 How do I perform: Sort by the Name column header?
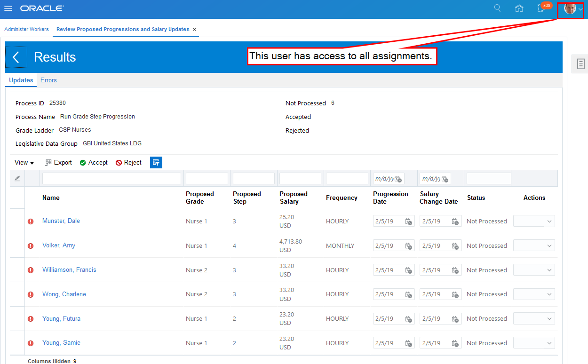pos(51,198)
